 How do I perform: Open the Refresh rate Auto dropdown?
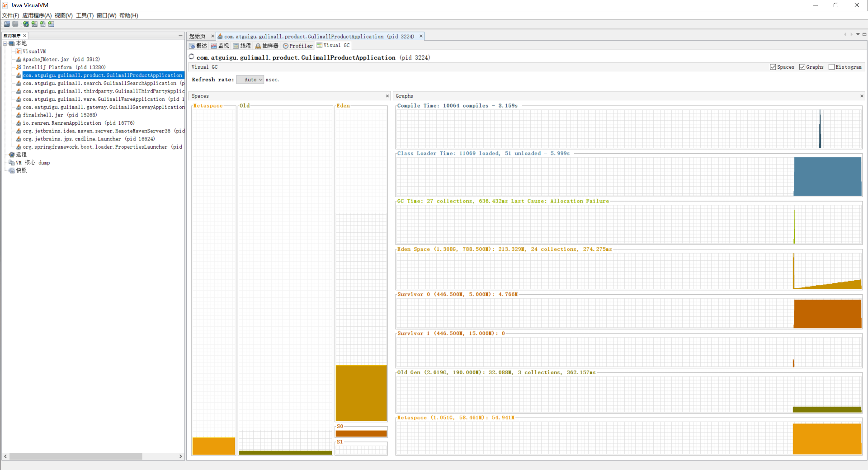pyautogui.click(x=250, y=80)
